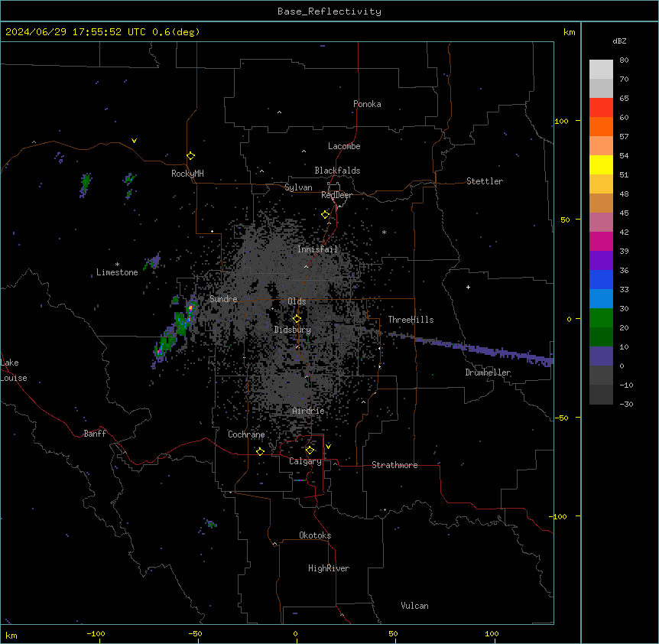Click the HighRiver label
Image resolution: width=659 pixels, height=644 pixels.
point(329,568)
